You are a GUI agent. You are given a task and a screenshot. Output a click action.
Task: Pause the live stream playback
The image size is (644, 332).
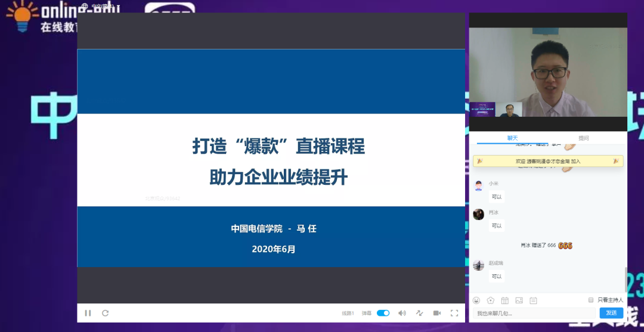point(88,313)
